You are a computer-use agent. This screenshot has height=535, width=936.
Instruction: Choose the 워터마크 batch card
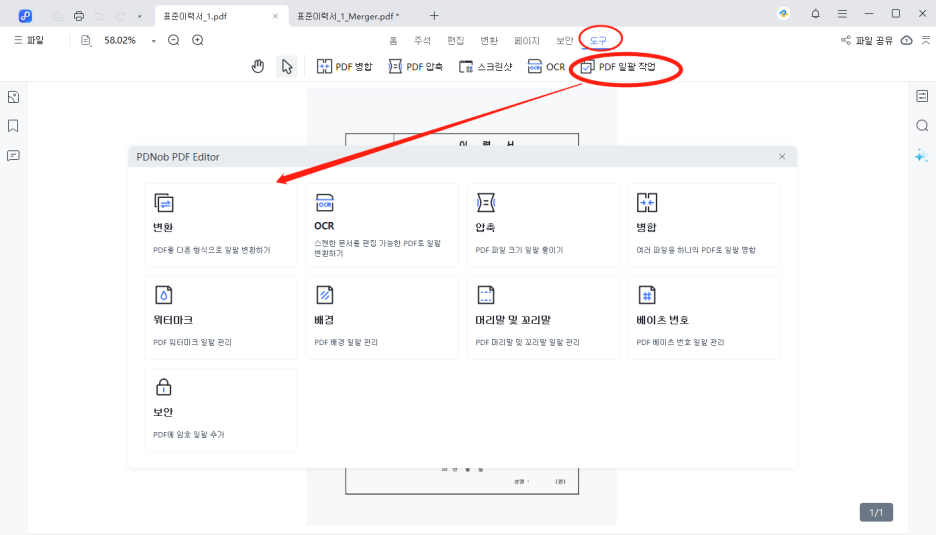click(221, 318)
